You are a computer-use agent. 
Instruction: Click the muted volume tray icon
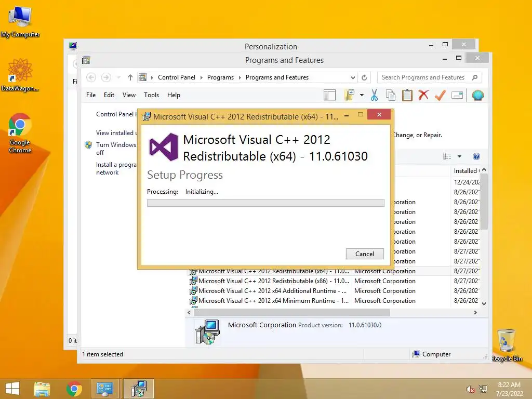(470, 389)
